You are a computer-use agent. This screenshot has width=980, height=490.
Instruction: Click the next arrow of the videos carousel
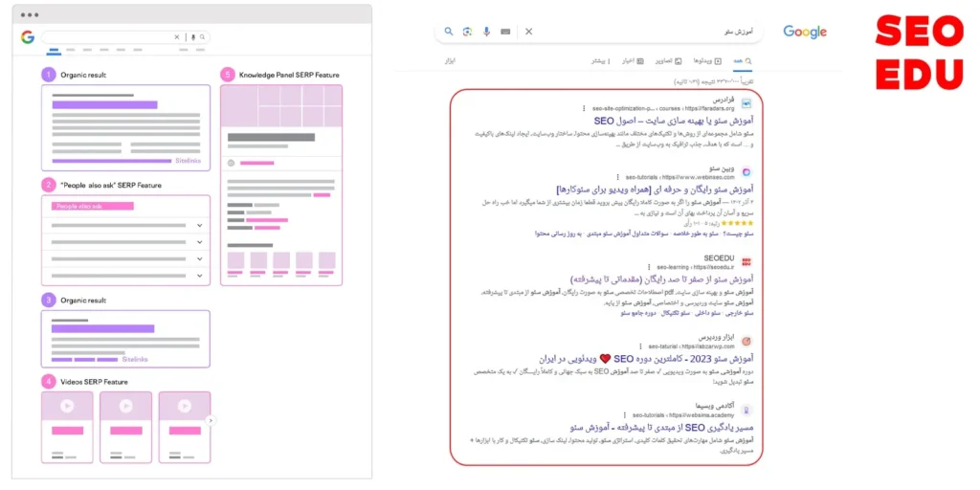211,420
